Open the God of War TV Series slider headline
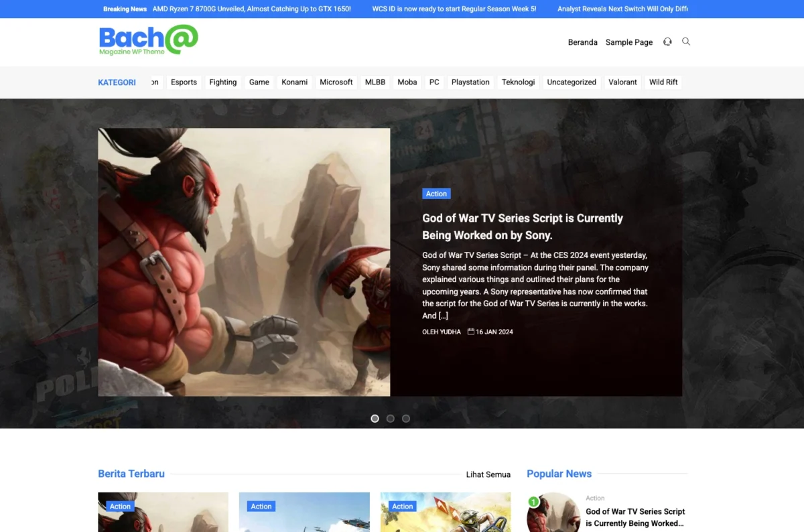 523,226
